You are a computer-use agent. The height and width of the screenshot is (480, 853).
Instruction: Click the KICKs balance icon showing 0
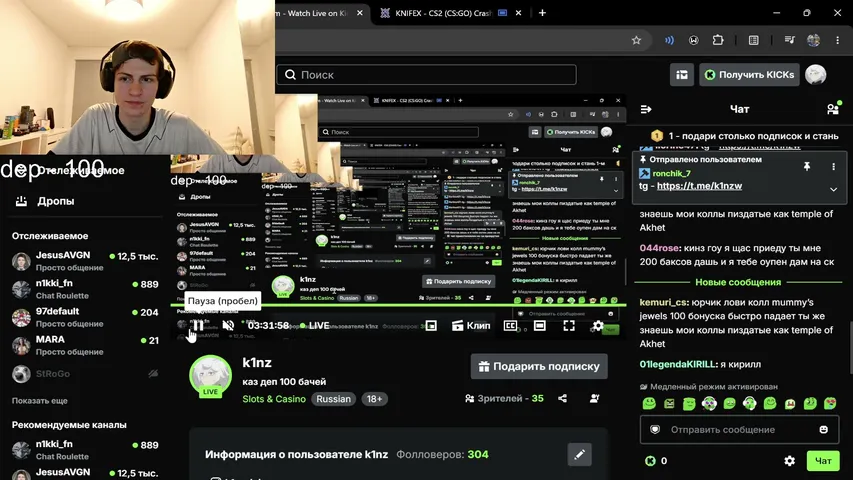coord(650,461)
